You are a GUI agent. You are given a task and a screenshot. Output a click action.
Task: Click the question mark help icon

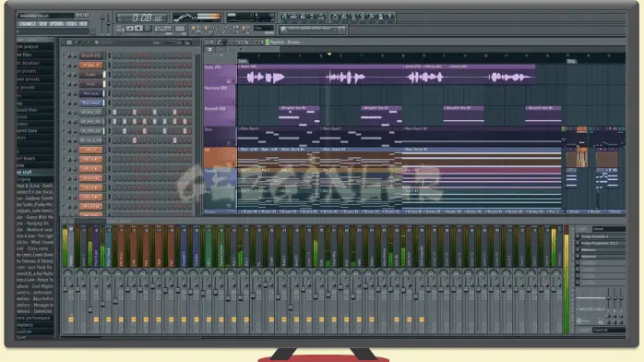tap(389, 17)
